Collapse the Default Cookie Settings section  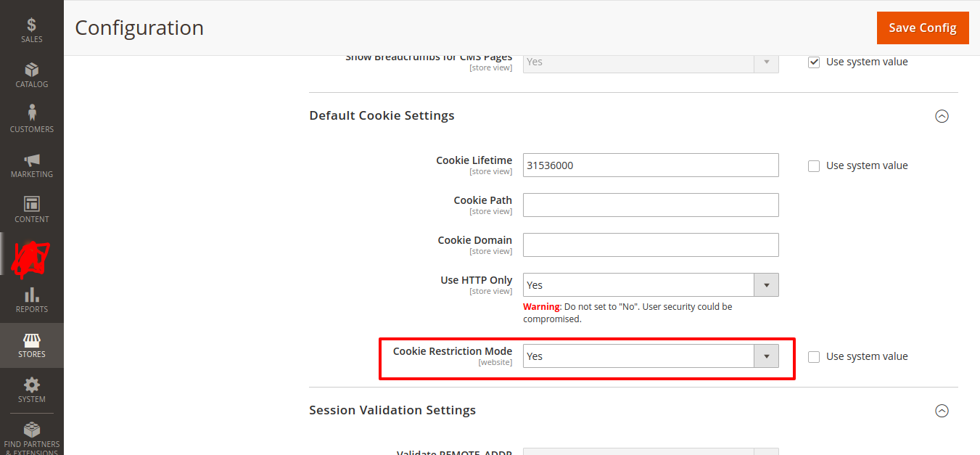pos(942,115)
